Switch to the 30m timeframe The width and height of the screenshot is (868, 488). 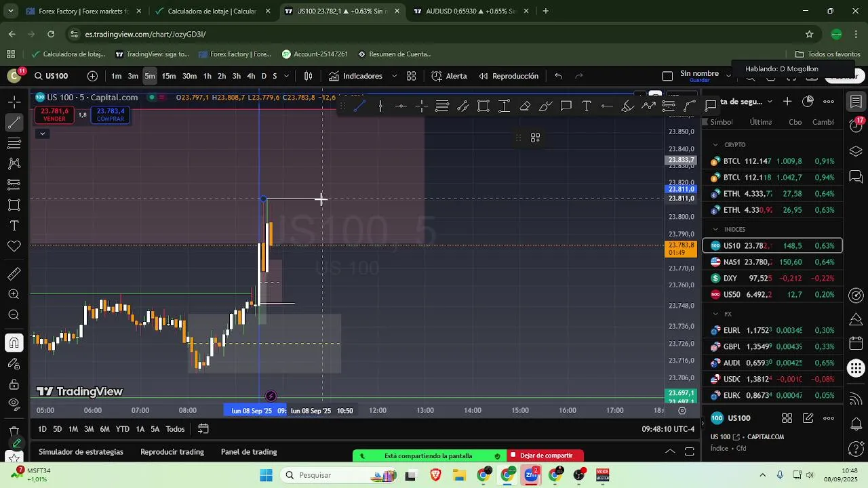point(189,76)
